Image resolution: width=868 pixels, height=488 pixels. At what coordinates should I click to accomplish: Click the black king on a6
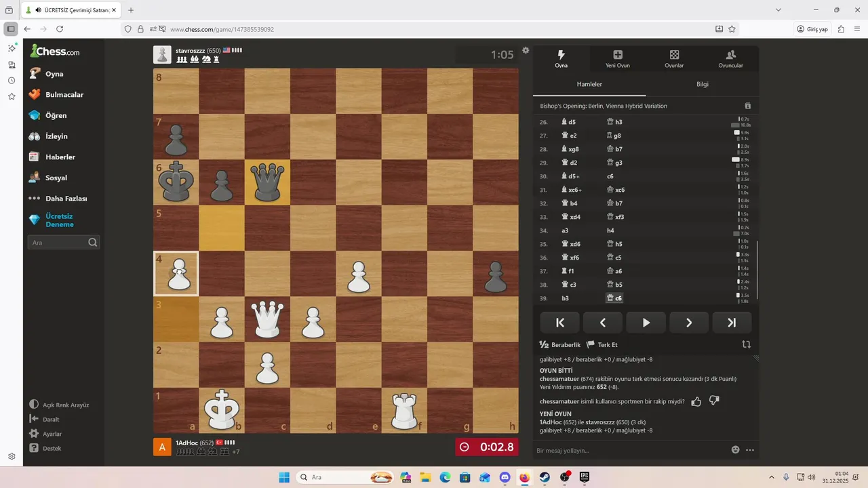[176, 182]
